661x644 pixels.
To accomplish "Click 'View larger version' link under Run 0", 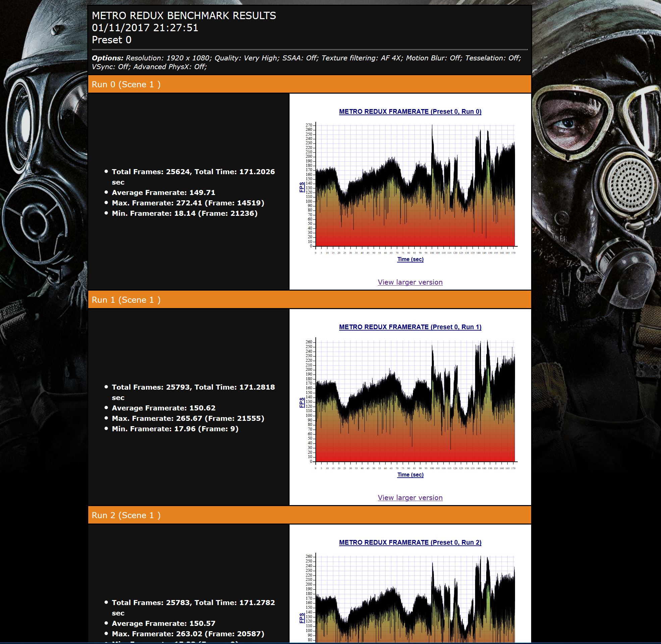I will point(410,282).
